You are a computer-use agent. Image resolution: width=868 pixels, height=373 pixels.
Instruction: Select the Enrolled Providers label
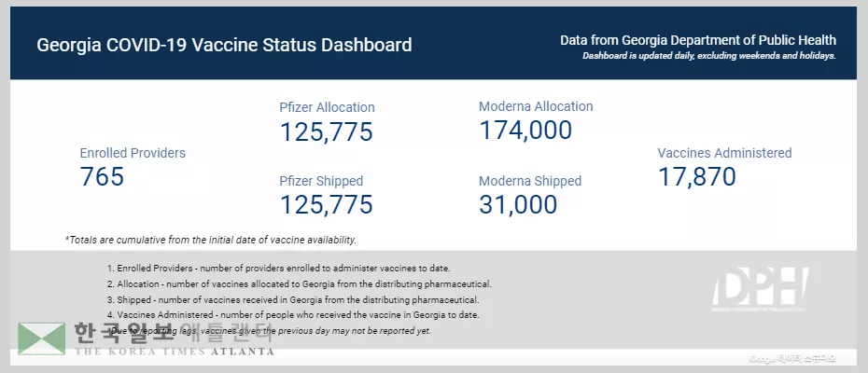click(x=133, y=153)
